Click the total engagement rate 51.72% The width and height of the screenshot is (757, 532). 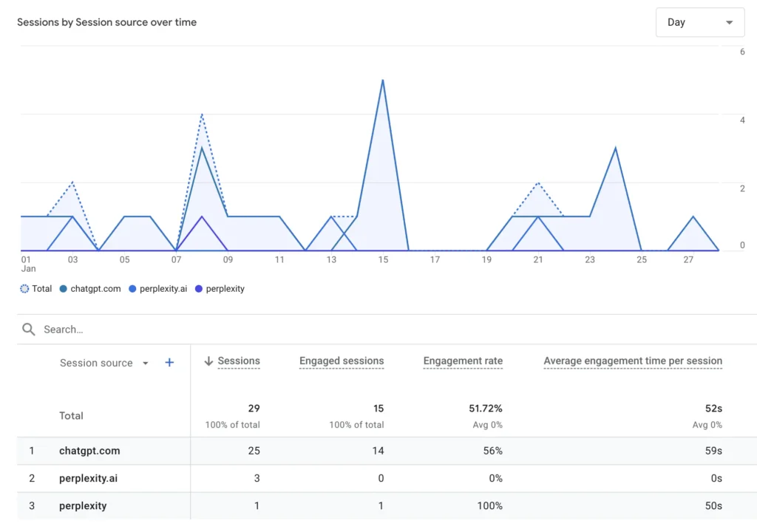point(485,409)
